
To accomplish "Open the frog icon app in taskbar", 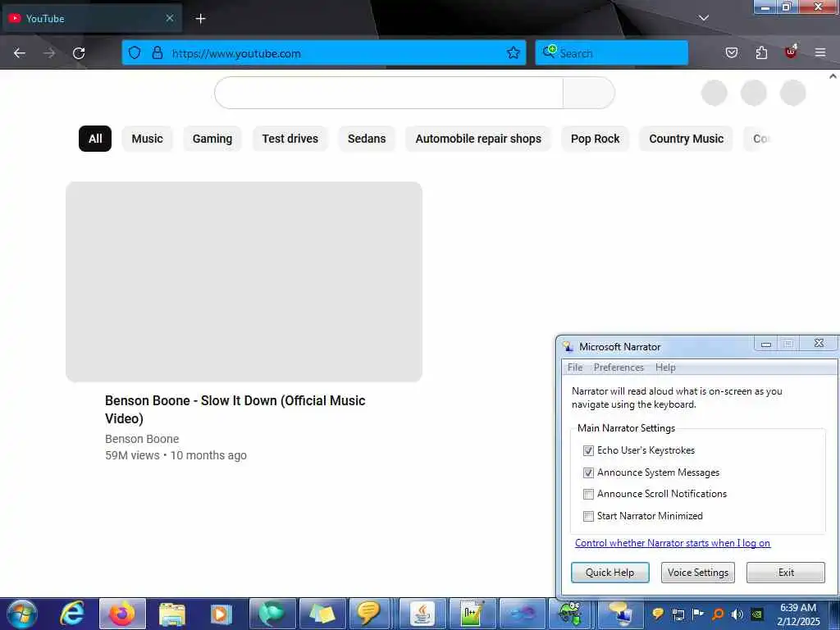I will click(571, 614).
